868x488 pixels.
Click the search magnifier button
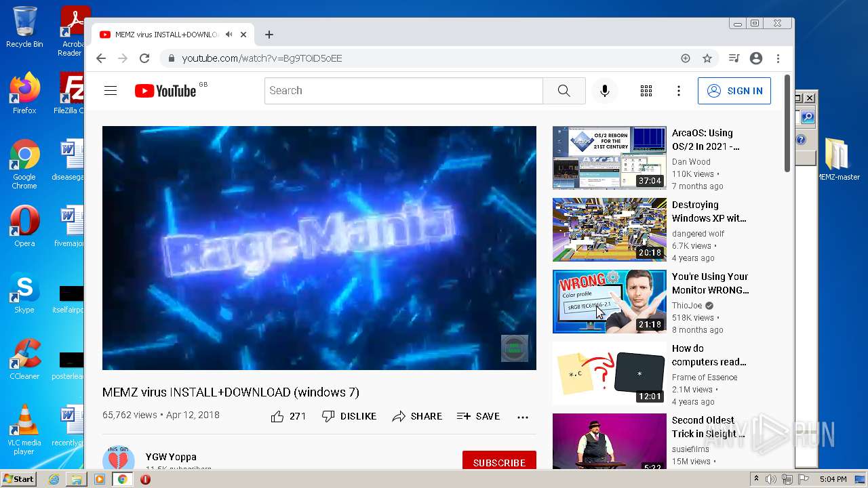[564, 91]
